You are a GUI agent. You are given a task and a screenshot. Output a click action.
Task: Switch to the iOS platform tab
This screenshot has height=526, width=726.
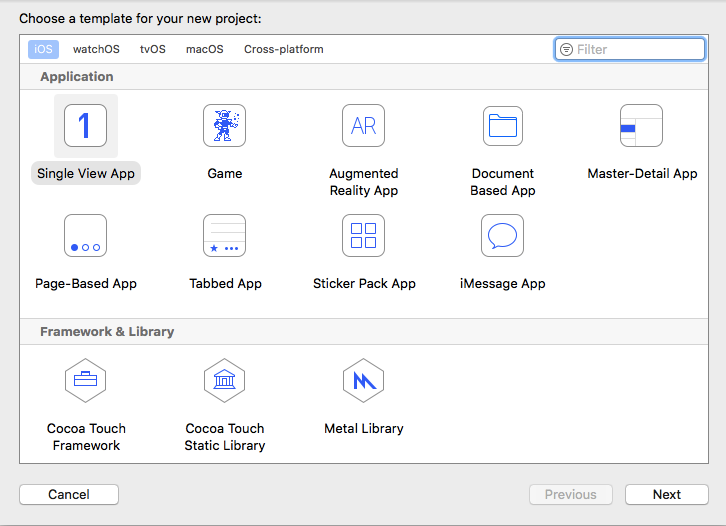pos(44,49)
